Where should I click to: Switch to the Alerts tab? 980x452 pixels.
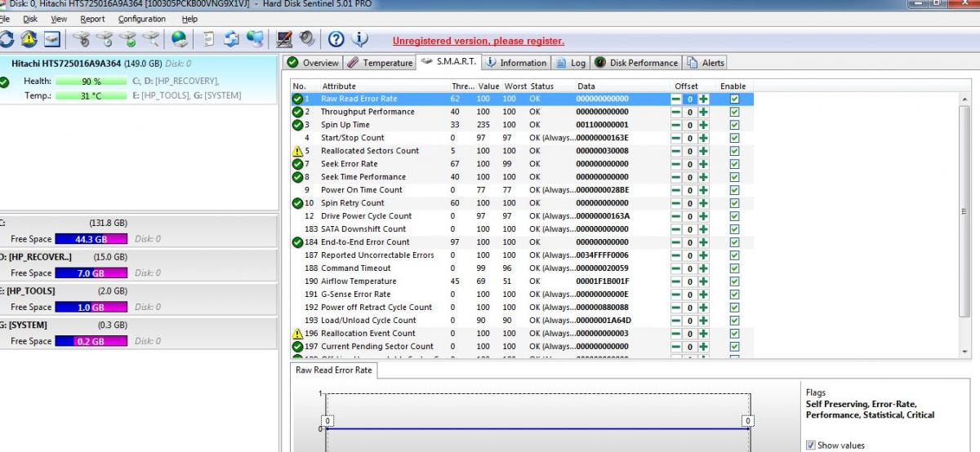pos(706,63)
